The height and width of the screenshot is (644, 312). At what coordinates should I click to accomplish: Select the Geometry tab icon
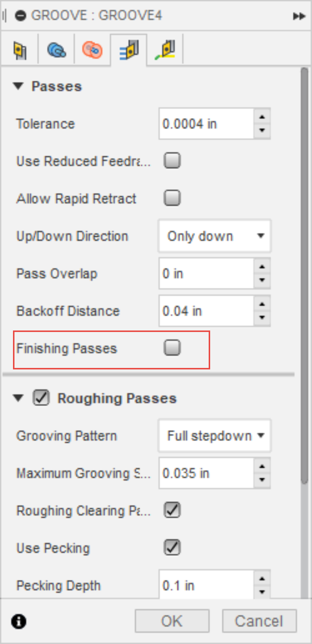(x=56, y=49)
